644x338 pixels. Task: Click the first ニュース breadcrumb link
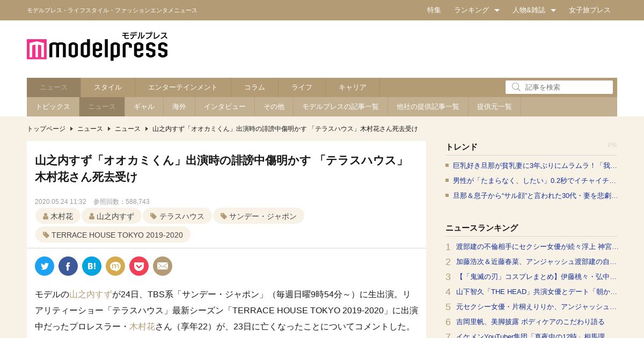click(x=90, y=129)
